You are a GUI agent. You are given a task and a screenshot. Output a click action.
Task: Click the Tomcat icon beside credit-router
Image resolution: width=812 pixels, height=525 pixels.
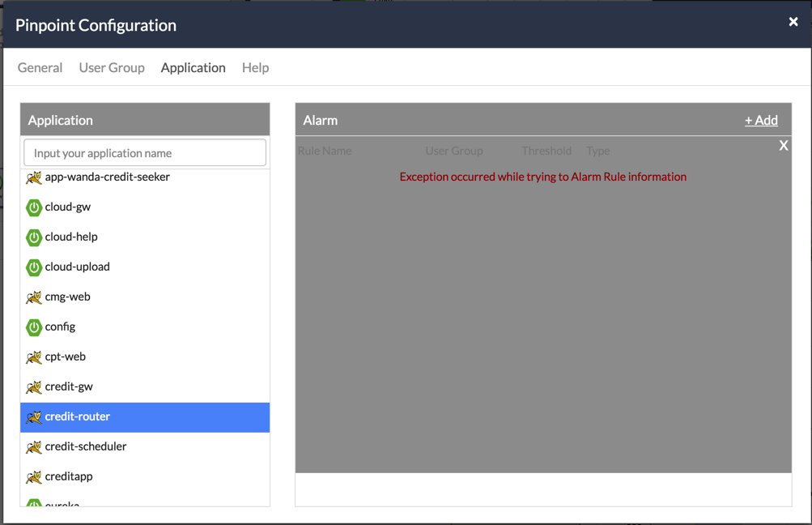click(x=34, y=417)
